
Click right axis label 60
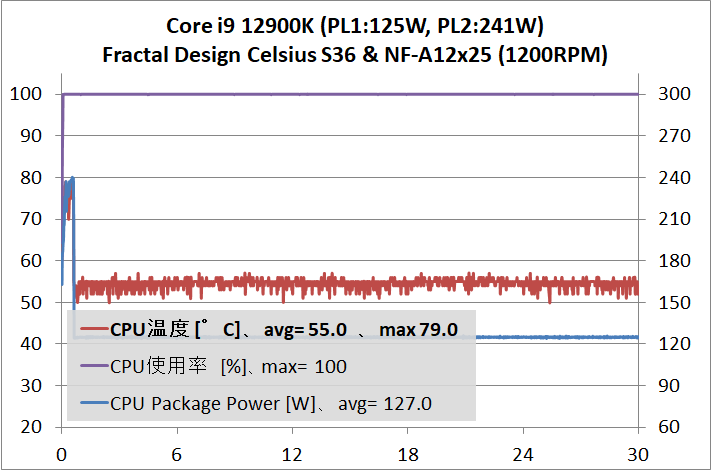[669, 426]
